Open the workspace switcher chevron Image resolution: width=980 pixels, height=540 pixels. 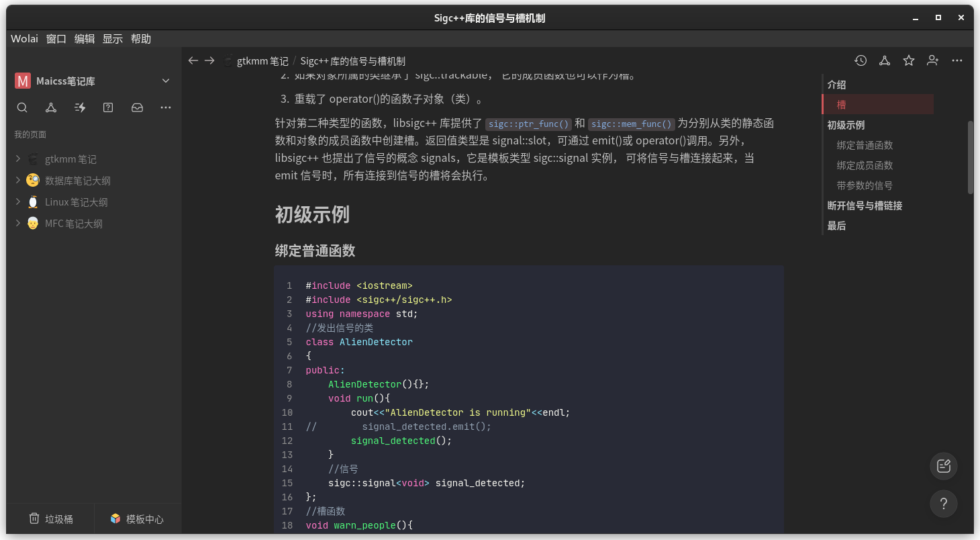coord(166,81)
